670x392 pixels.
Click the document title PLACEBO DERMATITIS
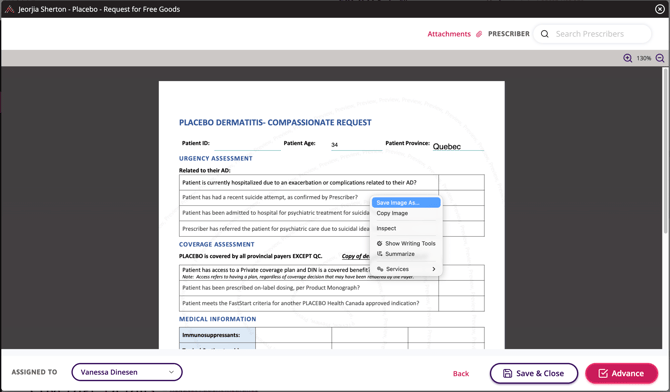(275, 123)
